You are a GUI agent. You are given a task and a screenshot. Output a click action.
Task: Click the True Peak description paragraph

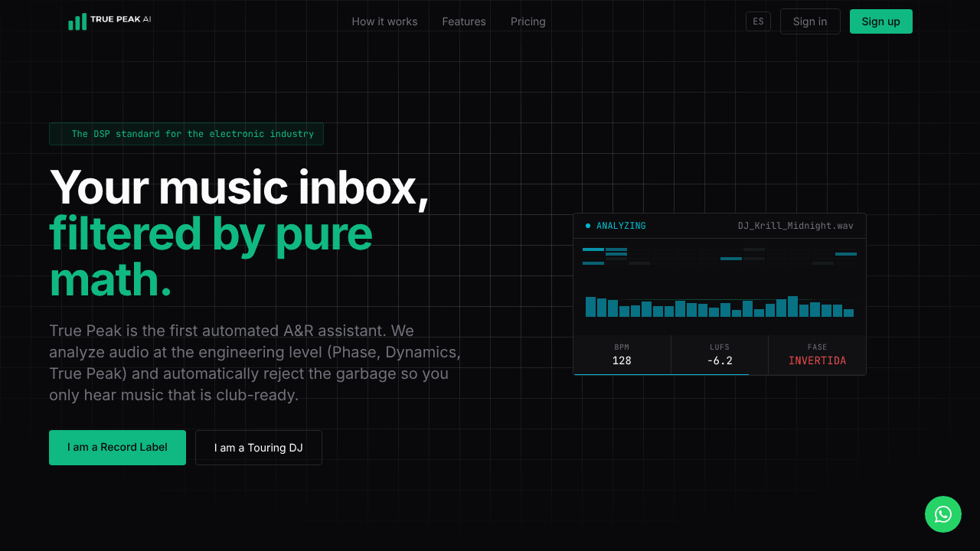tap(255, 363)
